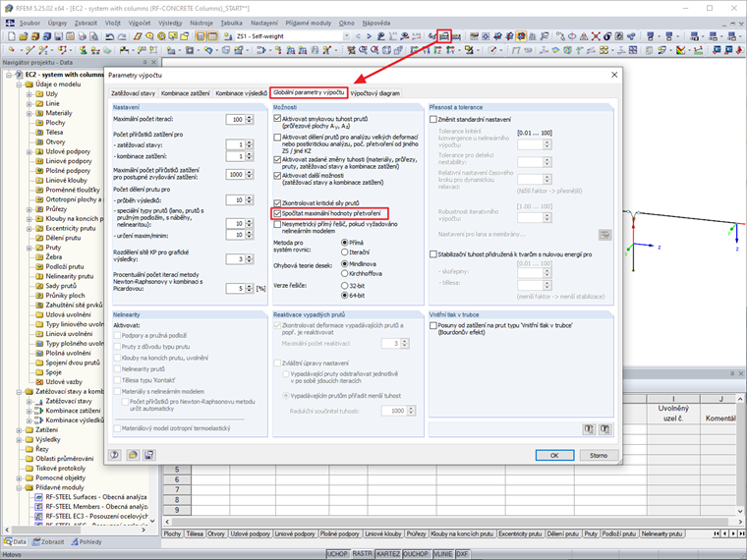Toggle UCHOP in the status bar

tap(337, 554)
